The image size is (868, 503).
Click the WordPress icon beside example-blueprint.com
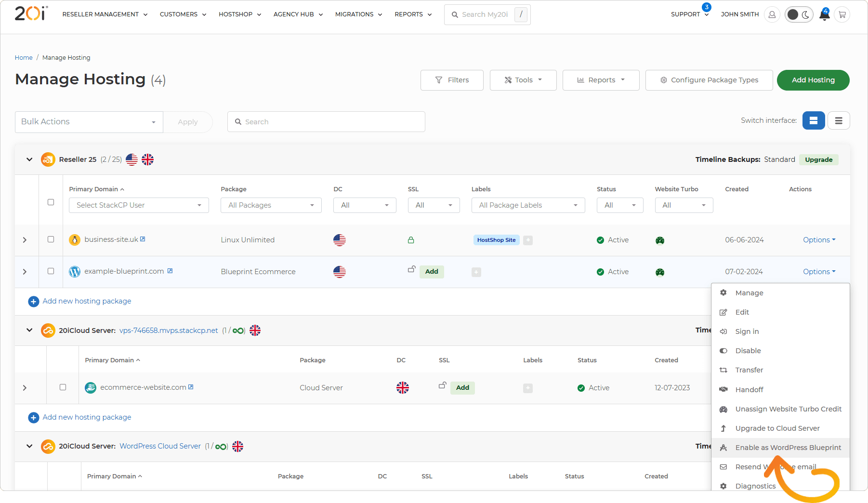pos(75,272)
